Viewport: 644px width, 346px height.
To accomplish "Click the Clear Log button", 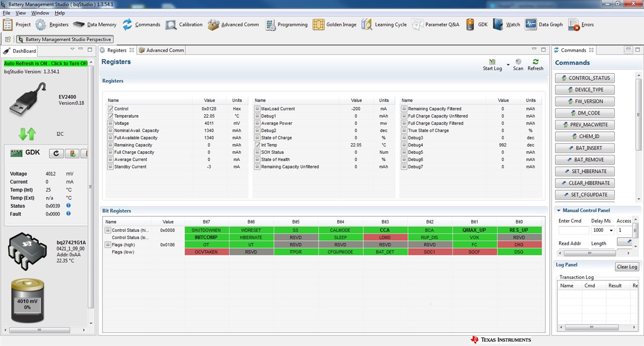I will pyautogui.click(x=627, y=267).
